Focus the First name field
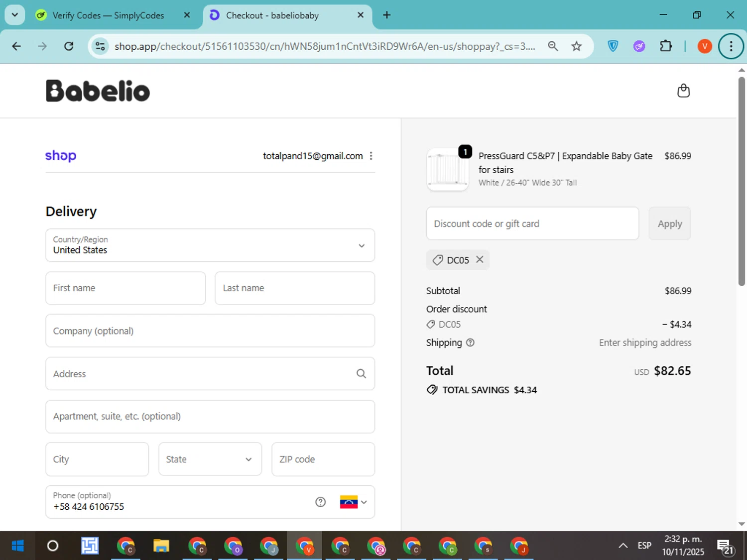Viewport: 747px width, 560px height. coord(125,288)
